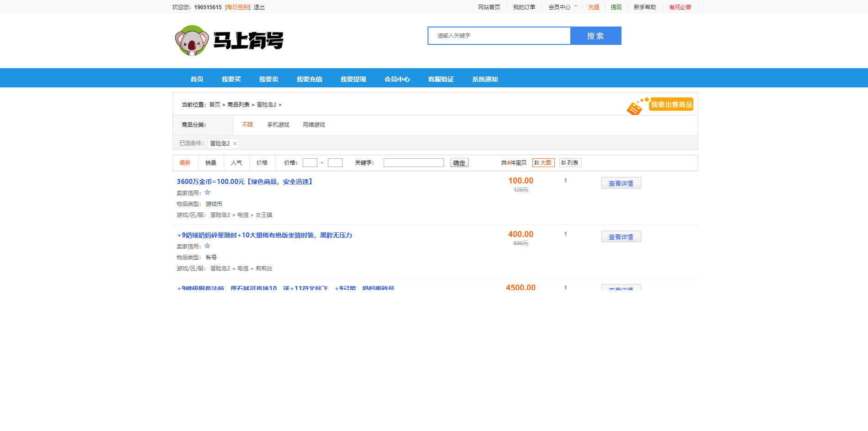Remove the 冒险岛2 filter tag

tap(235, 143)
